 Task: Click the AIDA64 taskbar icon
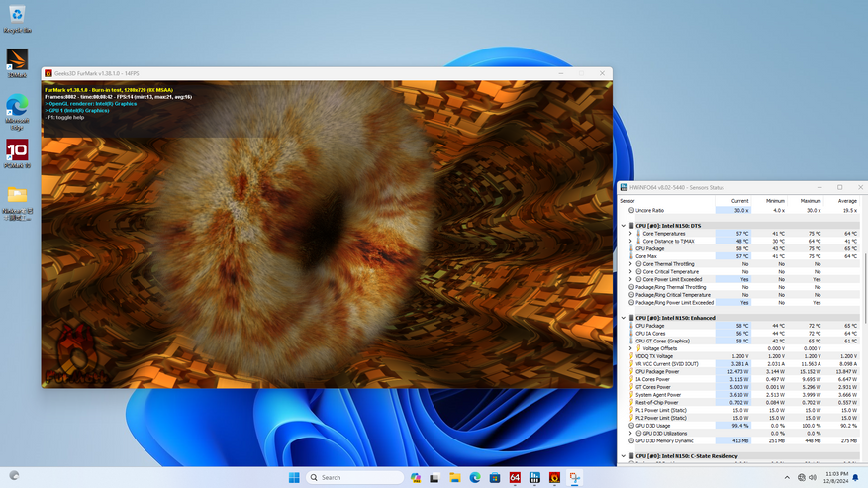515,477
